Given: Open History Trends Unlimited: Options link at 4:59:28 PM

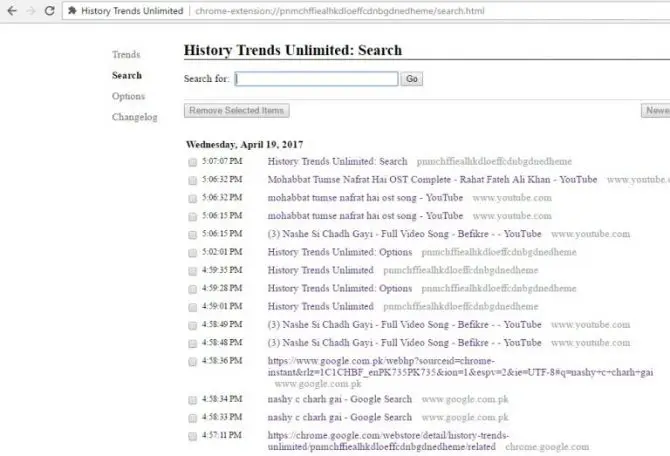Looking at the screenshot, I should click(340, 288).
